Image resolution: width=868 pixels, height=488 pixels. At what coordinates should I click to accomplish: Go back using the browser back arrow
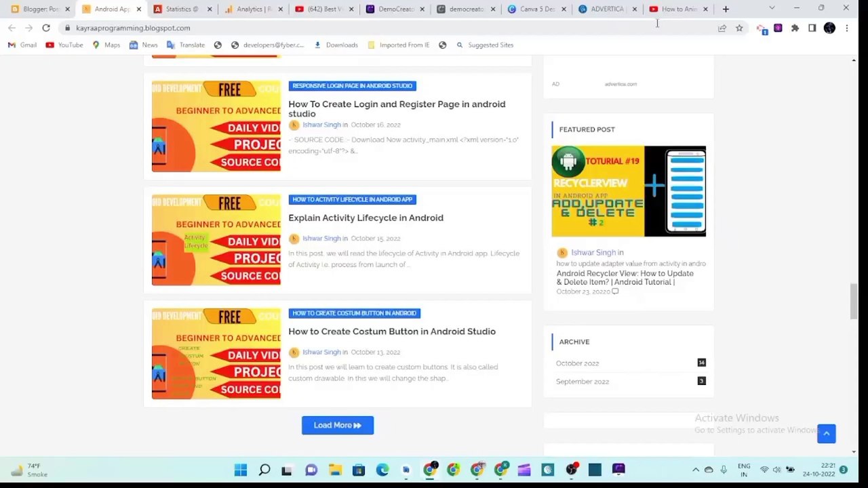[x=12, y=28]
